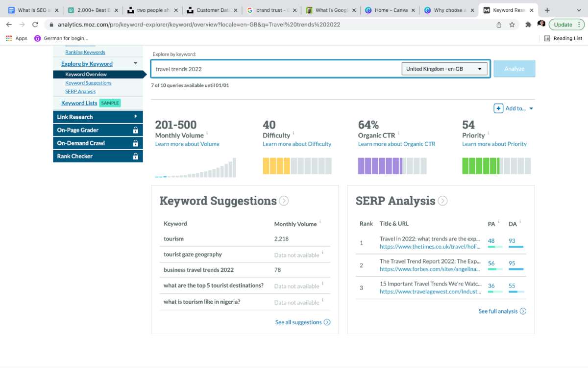588x368 pixels.
Task: Click the lock icon on On-Demand Crawl
Action: point(135,143)
